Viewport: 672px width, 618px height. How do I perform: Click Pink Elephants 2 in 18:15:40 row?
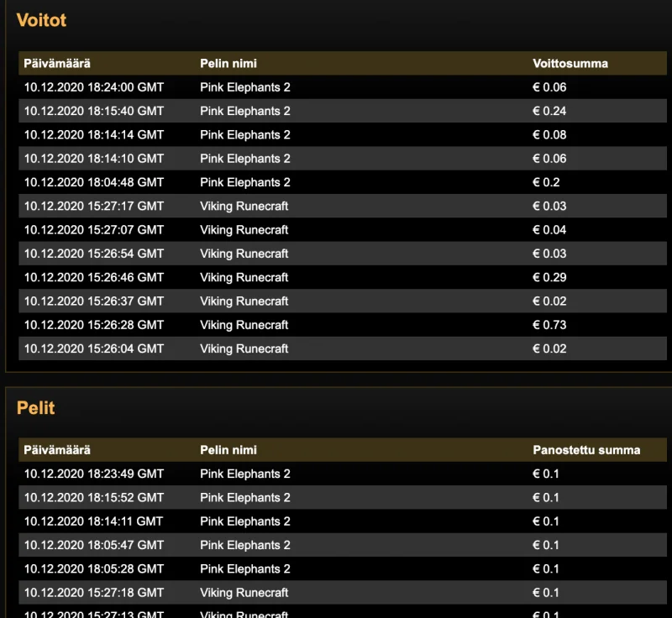point(245,111)
